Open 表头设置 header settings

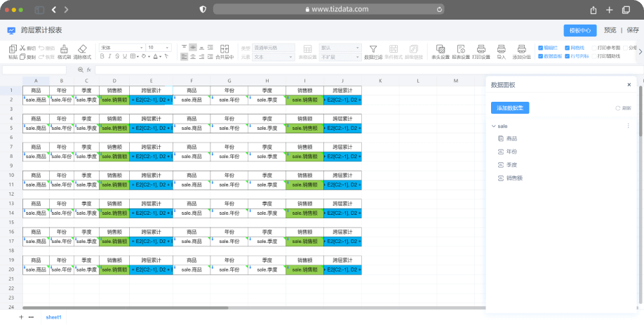pos(441,49)
